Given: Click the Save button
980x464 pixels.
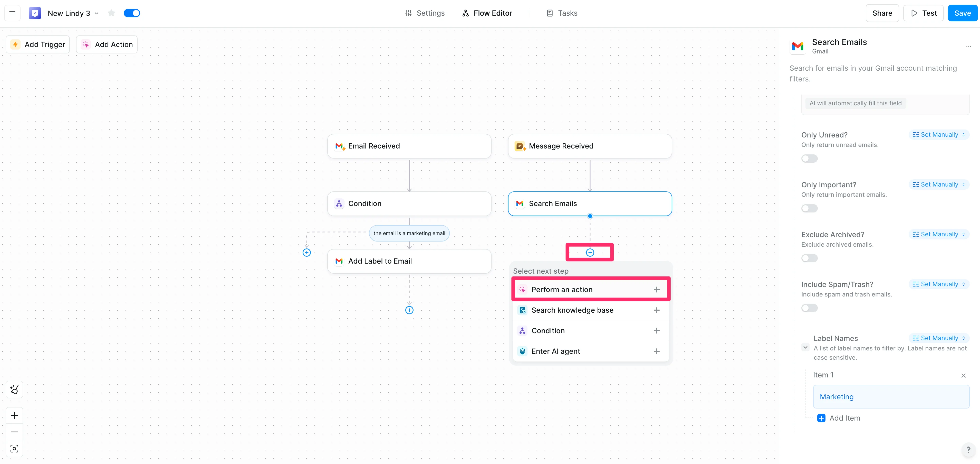Looking at the screenshot, I should point(962,13).
